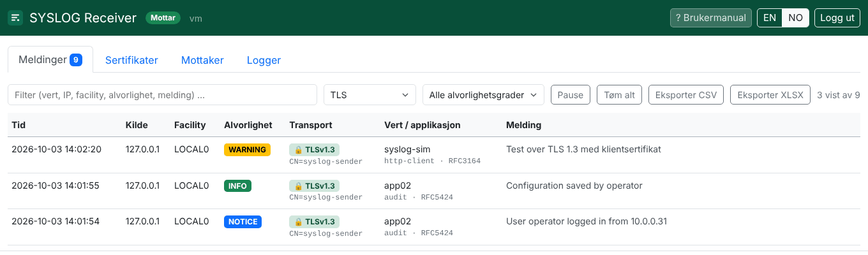Click the lock badge in the 14:01:55 row

tap(314, 186)
